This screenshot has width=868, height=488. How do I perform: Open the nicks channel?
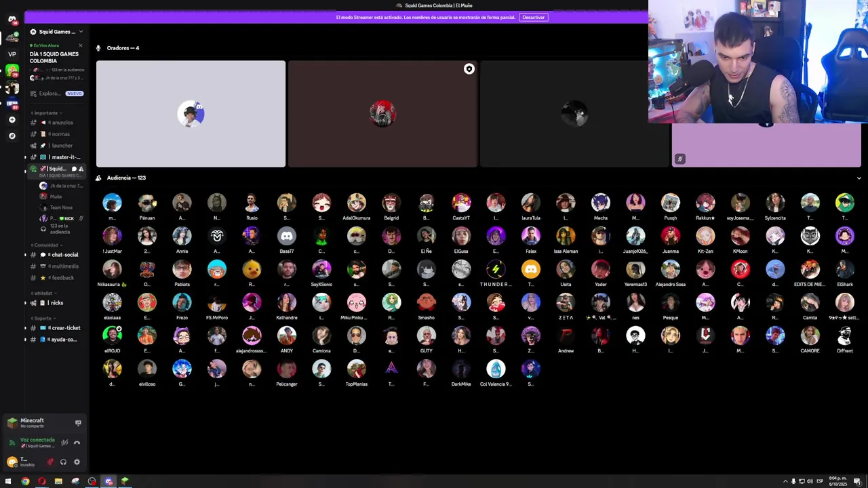56,303
